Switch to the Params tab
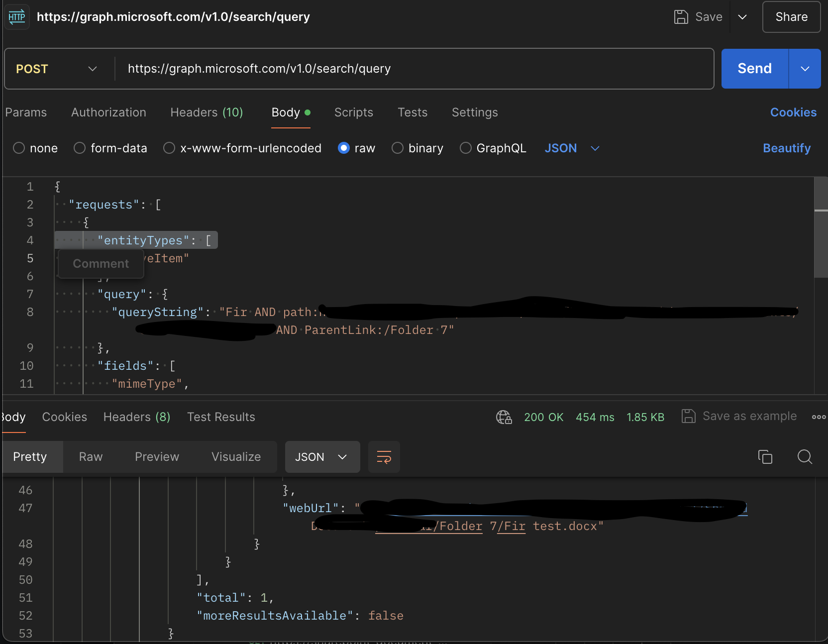 [26, 112]
